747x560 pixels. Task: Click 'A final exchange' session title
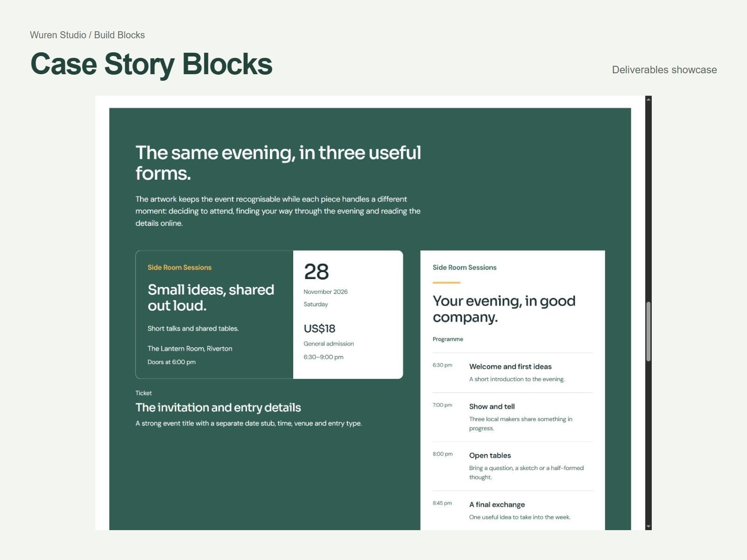[497, 504]
